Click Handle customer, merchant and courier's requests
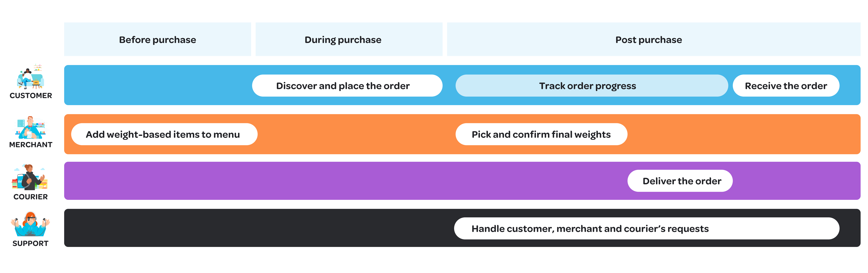 (647, 229)
